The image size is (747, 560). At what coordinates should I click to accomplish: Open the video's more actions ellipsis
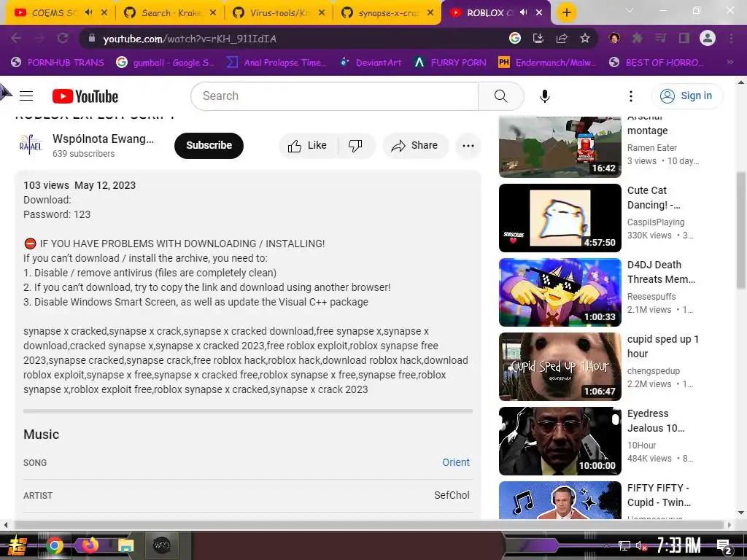(468, 146)
